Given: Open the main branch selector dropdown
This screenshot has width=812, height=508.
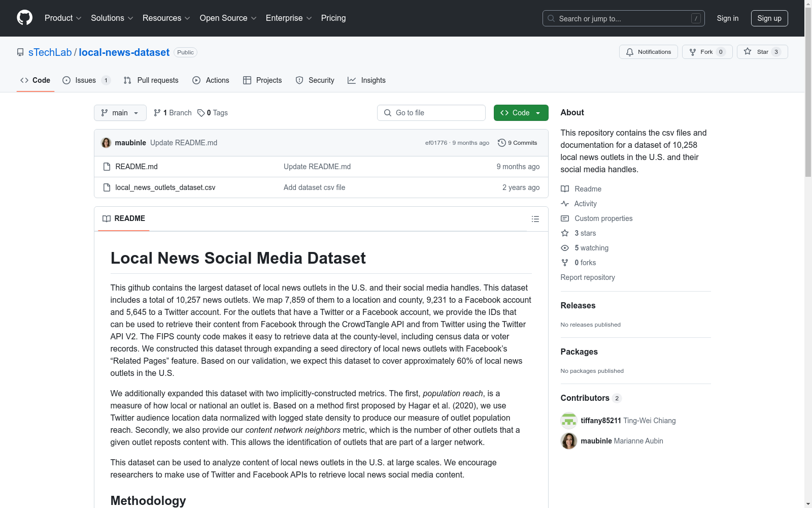Looking at the screenshot, I should tap(120, 113).
